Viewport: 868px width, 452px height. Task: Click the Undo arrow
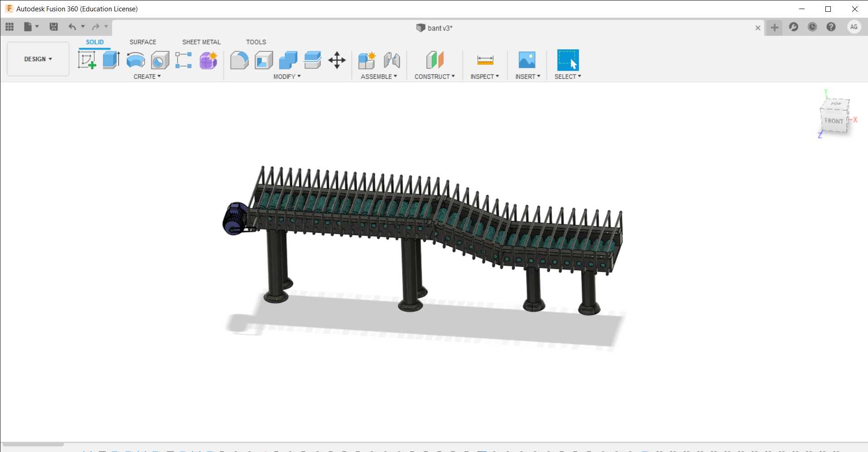pyautogui.click(x=72, y=27)
